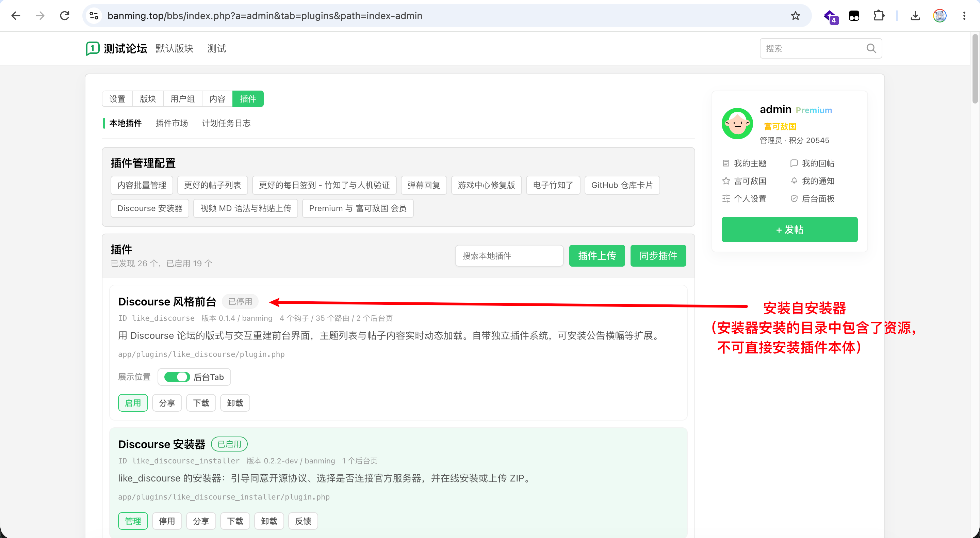Uninstall the Discourse 风格前台 plugin
Image resolution: width=980 pixels, height=538 pixels.
[x=235, y=403]
